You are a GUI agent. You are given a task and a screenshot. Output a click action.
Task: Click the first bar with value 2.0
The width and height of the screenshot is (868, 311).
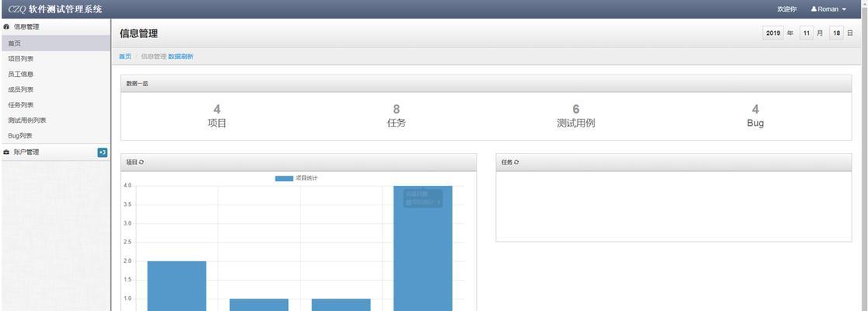(x=176, y=286)
